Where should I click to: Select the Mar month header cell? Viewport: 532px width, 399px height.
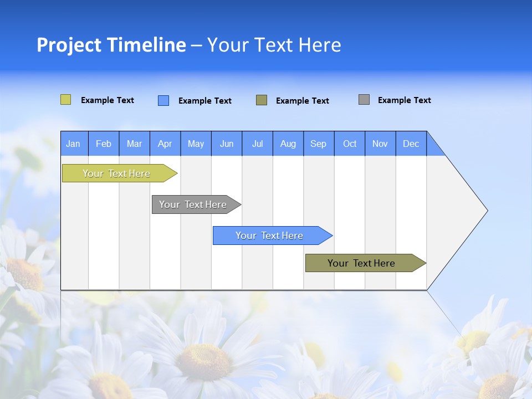tap(134, 144)
